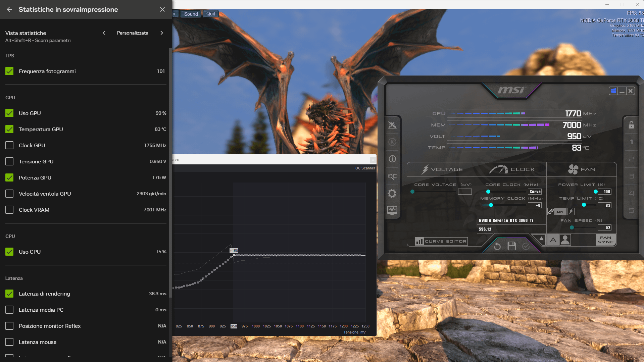This screenshot has width=644, height=362.
Task: Click the Power Limit value field
Action: [605, 192]
